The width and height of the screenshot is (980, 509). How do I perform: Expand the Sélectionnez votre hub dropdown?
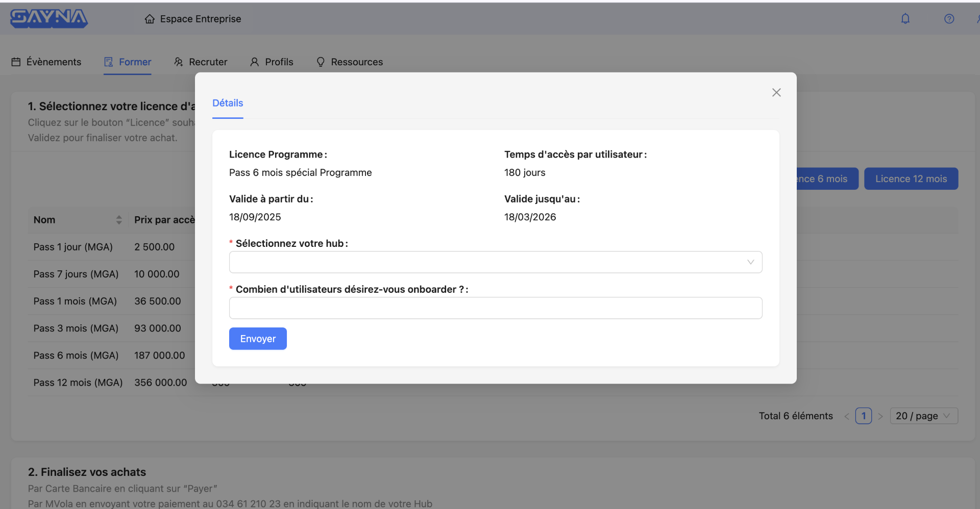tap(495, 262)
